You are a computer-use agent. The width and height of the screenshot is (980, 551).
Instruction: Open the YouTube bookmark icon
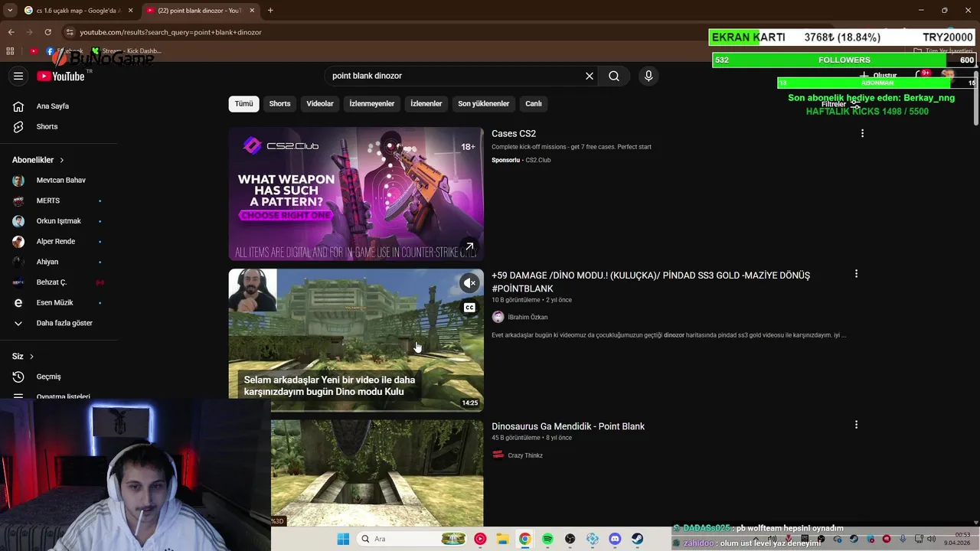(x=34, y=51)
